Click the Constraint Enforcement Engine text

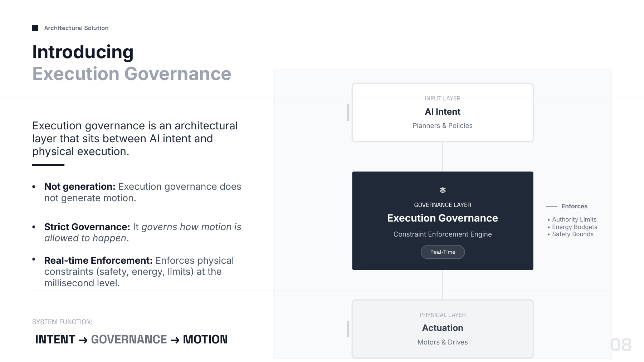(x=443, y=234)
